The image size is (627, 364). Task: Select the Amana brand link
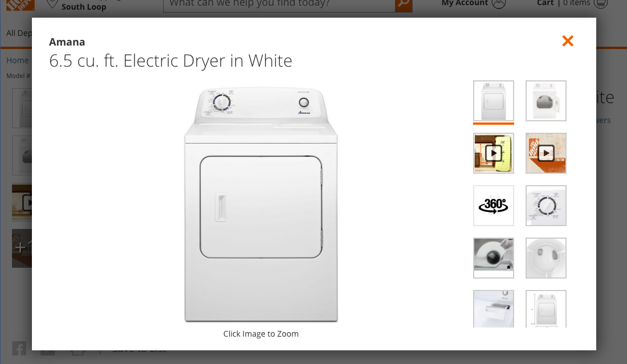pos(67,42)
